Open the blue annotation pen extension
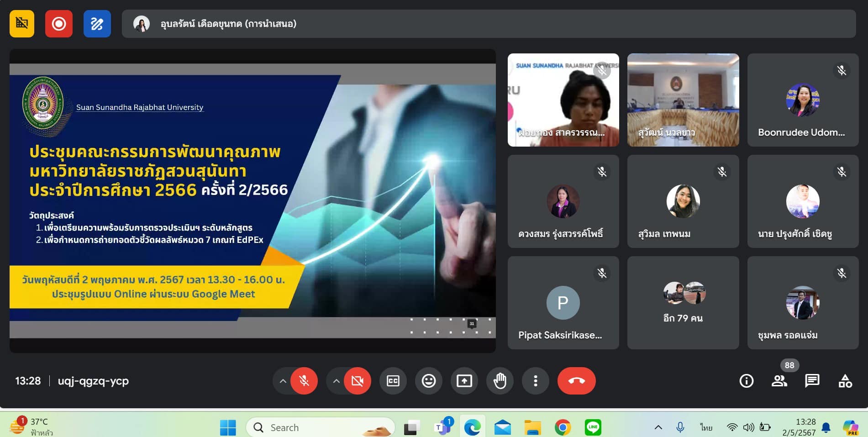The image size is (868, 437). pos(97,24)
